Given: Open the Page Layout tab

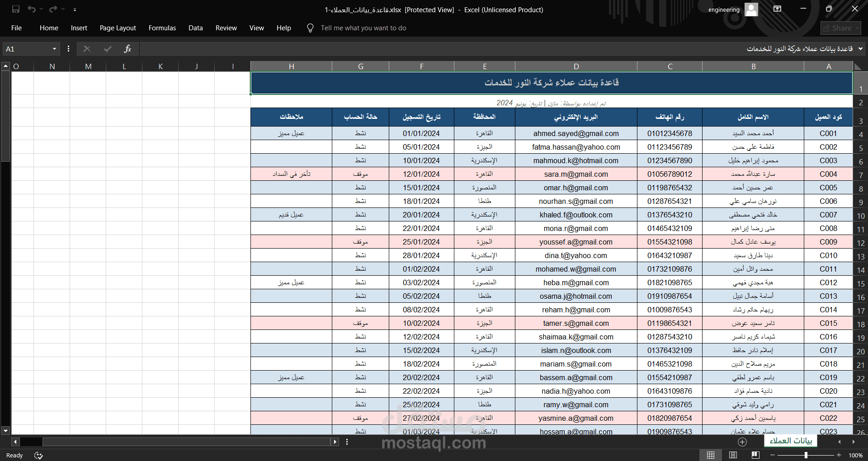Looking at the screenshot, I should coord(118,28).
